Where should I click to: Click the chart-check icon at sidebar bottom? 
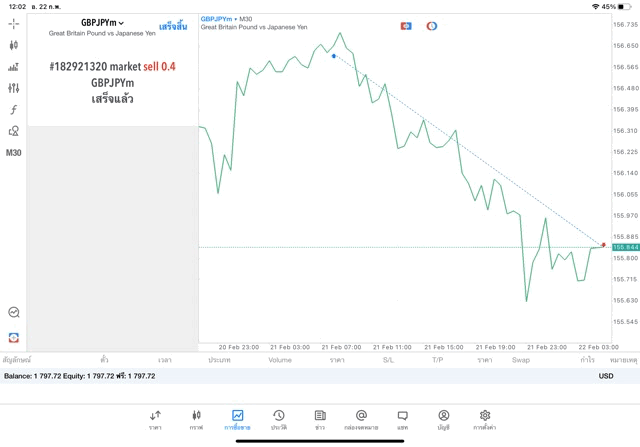click(13, 313)
